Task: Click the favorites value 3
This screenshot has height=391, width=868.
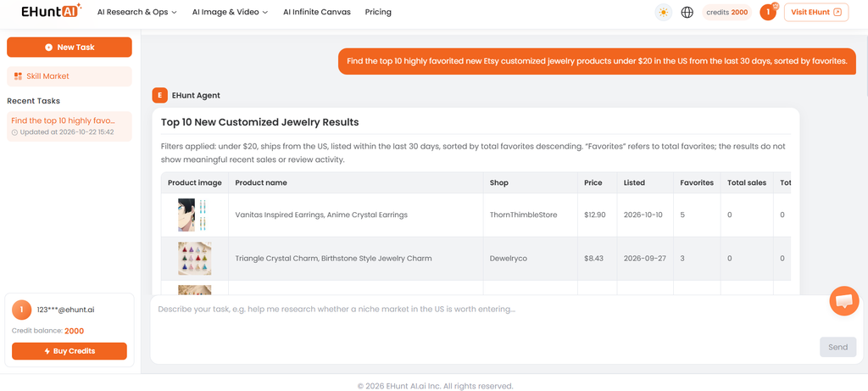Action: coord(682,258)
